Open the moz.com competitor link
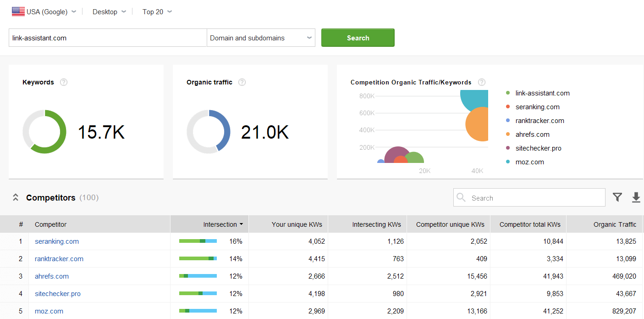This screenshot has width=644, height=319. tap(49, 311)
